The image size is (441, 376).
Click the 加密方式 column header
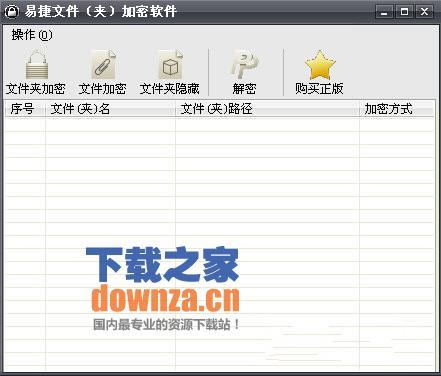pyautogui.click(x=397, y=109)
